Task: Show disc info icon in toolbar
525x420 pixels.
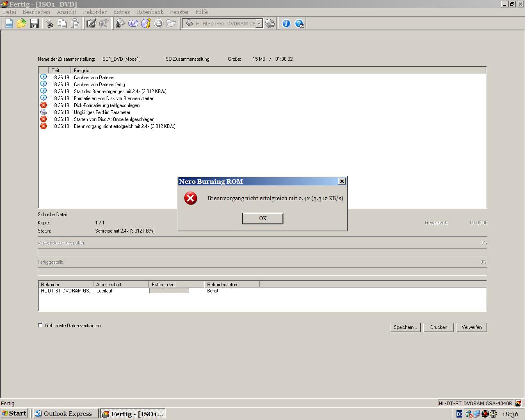Action: [146, 23]
